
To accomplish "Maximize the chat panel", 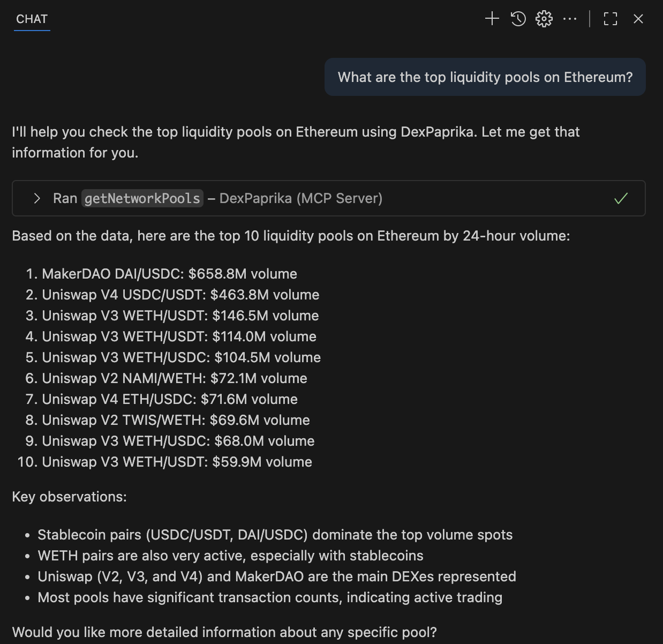I will coord(610,18).
